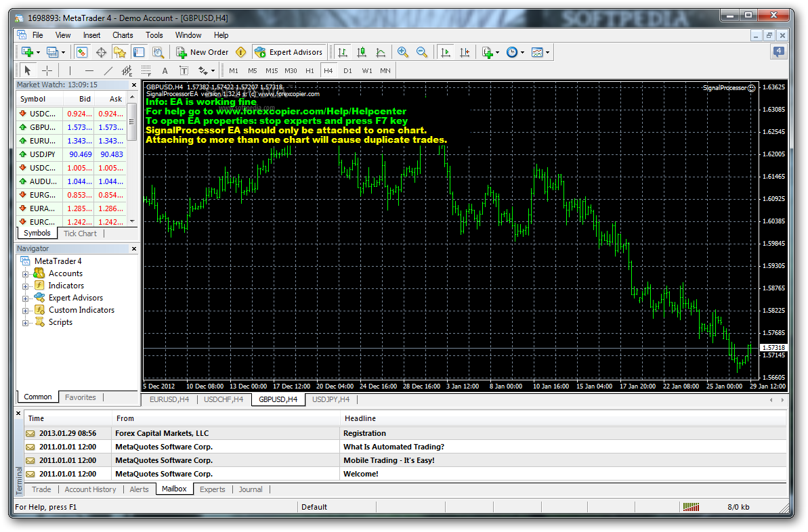Viewport: 808px width, 532px height.
Task: Expand Custom Indicators tree node
Action: pos(25,311)
